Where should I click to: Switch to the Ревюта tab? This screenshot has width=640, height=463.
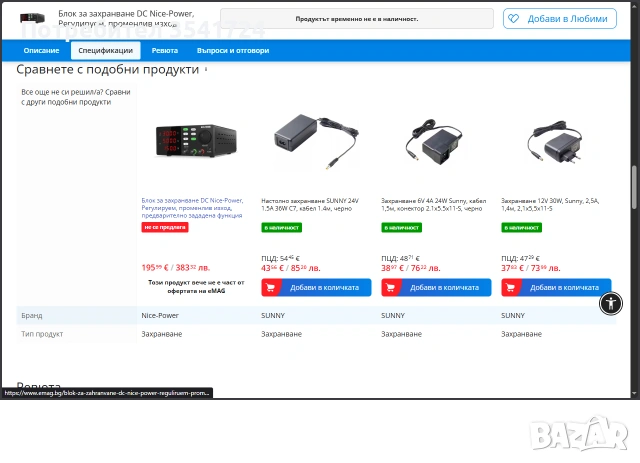tap(165, 51)
